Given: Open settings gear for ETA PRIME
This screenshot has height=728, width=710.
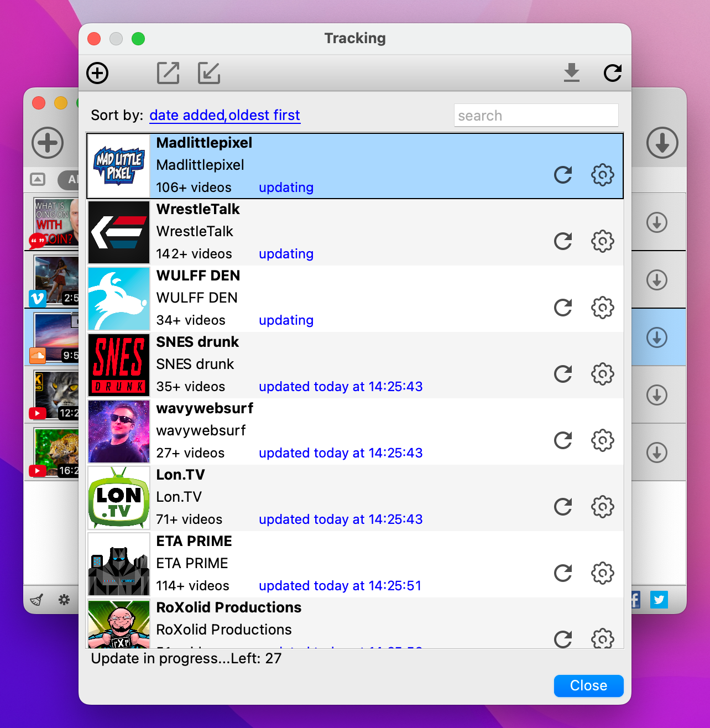Looking at the screenshot, I should [603, 573].
